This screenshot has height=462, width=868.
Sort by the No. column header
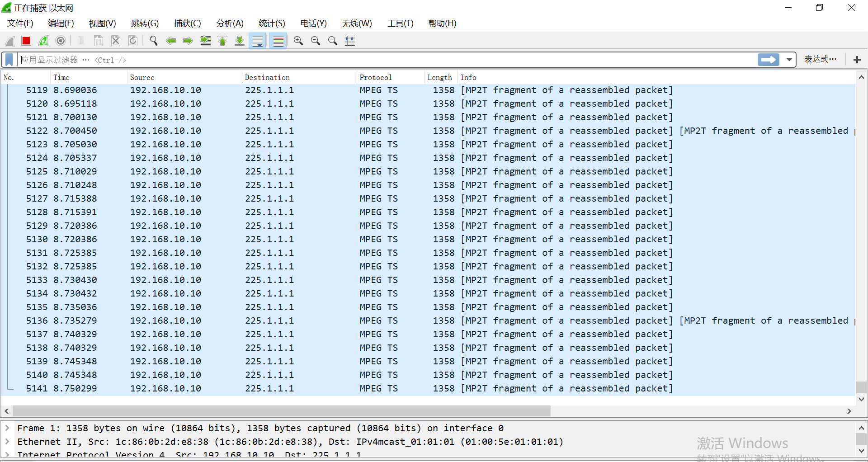pyautogui.click(x=25, y=77)
